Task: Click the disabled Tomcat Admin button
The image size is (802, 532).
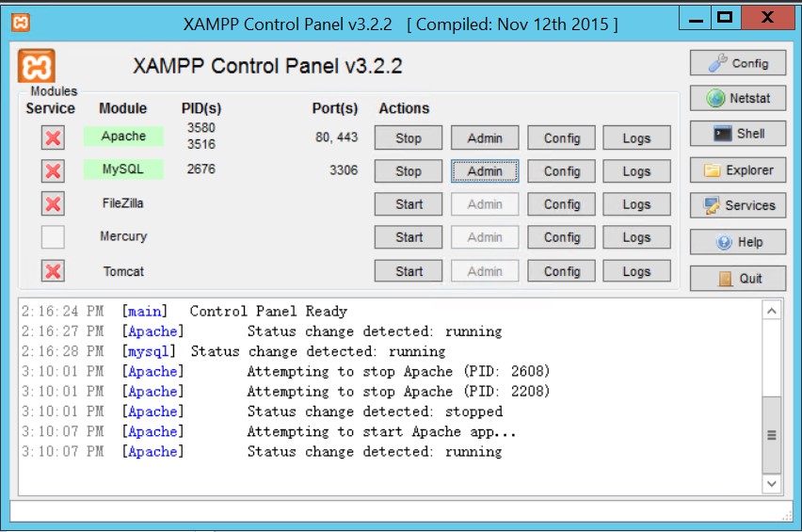Action: click(485, 271)
